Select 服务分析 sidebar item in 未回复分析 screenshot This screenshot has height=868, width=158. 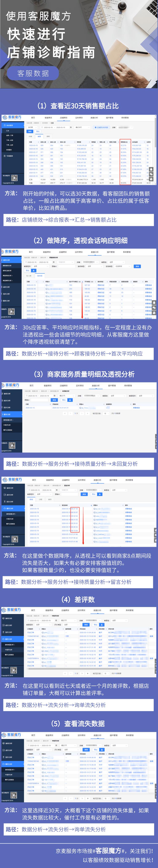pos(11,414)
